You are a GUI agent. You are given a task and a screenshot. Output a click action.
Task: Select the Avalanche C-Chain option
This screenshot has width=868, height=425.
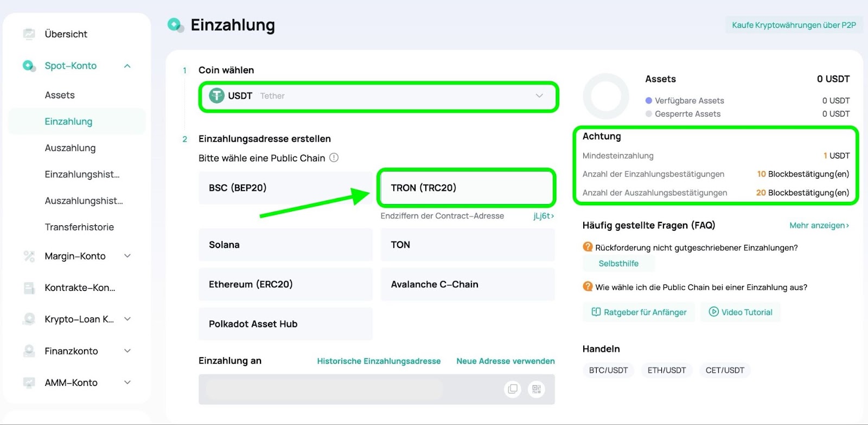(468, 284)
